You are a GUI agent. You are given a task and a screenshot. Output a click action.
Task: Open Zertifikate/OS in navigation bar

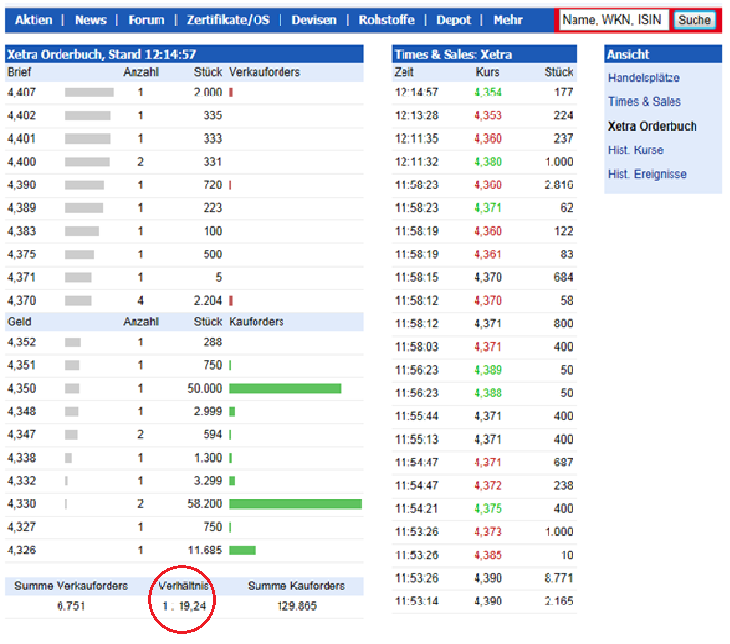pos(228,20)
